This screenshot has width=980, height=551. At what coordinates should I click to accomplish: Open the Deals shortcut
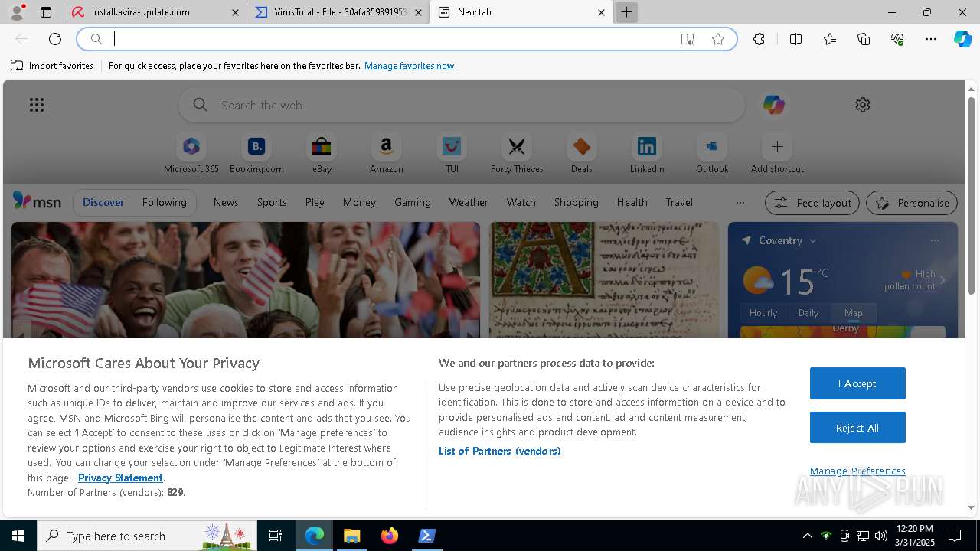[582, 154]
